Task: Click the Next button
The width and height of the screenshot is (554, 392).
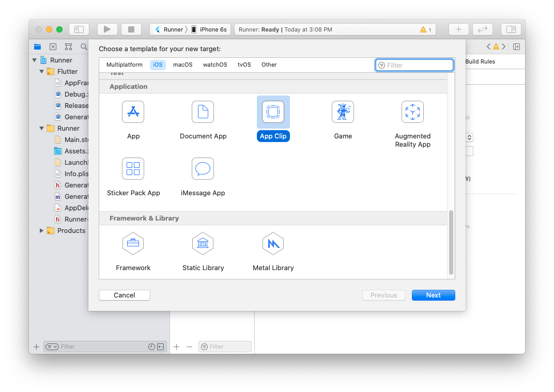Action: [x=433, y=295]
